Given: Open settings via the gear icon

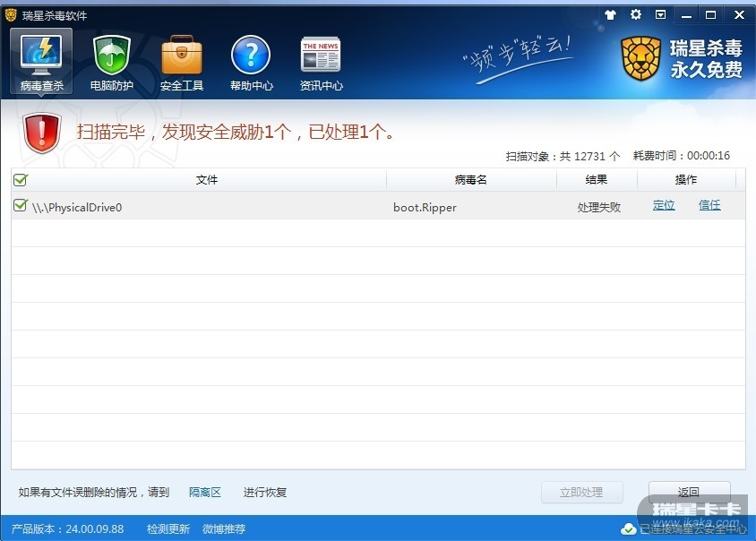Looking at the screenshot, I should pyautogui.click(x=635, y=14).
